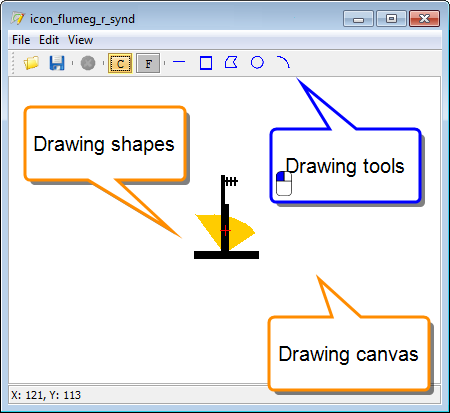Toggle the F mode button

coord(148,63)
